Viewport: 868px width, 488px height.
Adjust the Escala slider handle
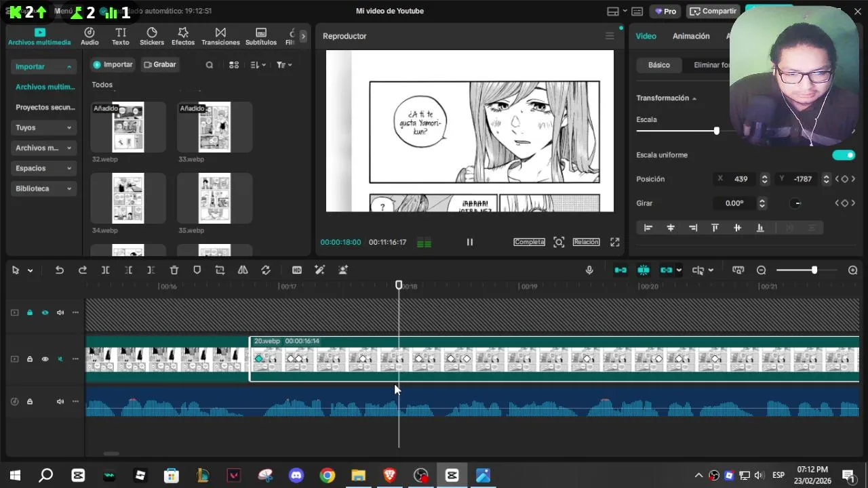(x=717, y=131)
